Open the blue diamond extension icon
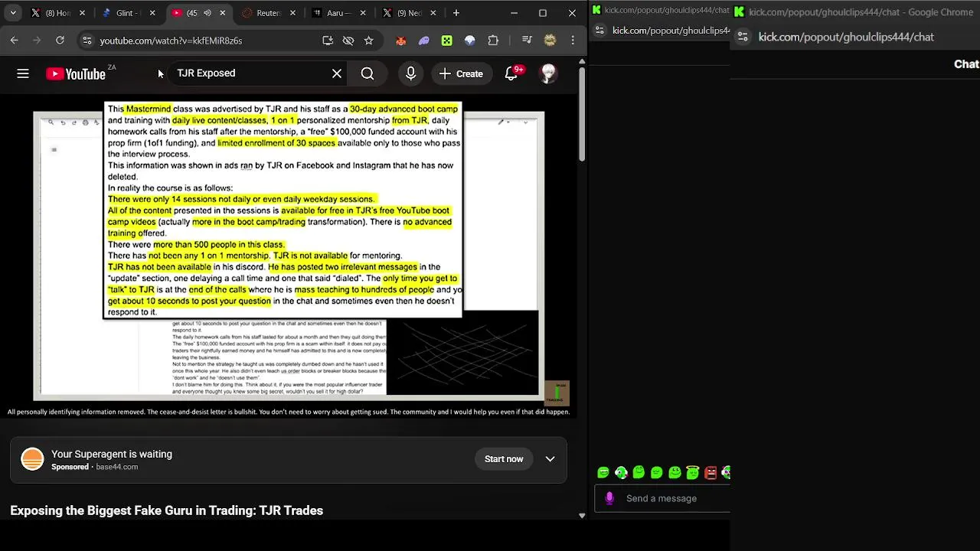 pos(470,41)
